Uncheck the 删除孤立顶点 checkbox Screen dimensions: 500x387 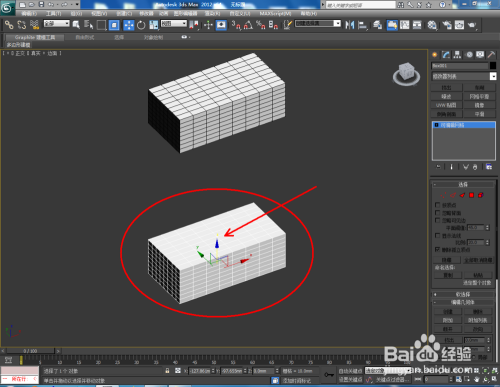click(438, 250)
